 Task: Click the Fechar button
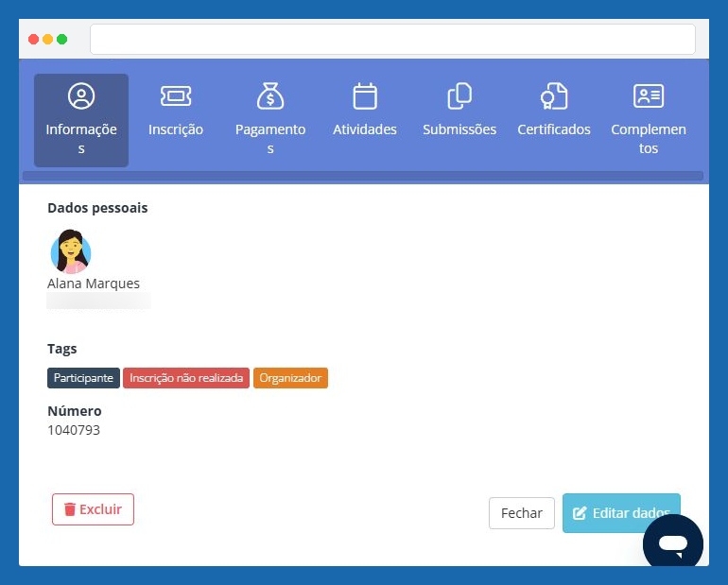click(x=522, y=513)
